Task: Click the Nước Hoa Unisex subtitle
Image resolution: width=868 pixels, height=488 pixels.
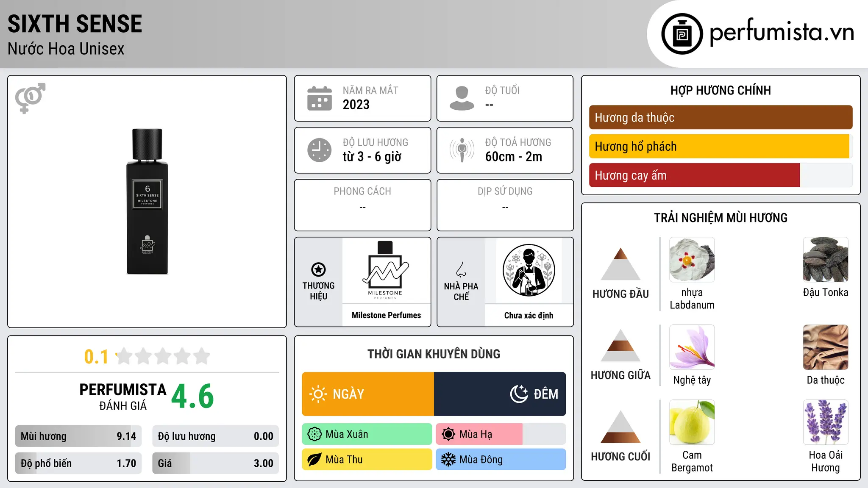Action: (x=66, y=49)
